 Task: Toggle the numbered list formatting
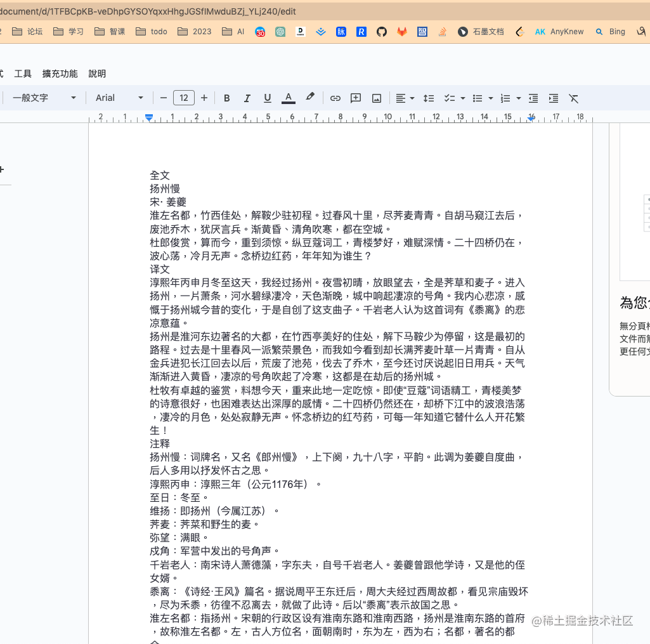(505, 98)
